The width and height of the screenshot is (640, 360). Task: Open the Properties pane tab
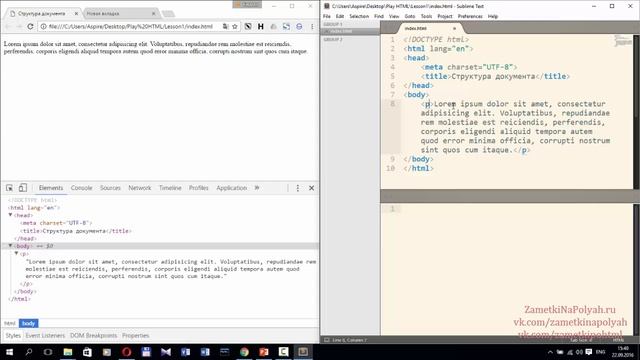pyautogui.click(x=136, y=336)
